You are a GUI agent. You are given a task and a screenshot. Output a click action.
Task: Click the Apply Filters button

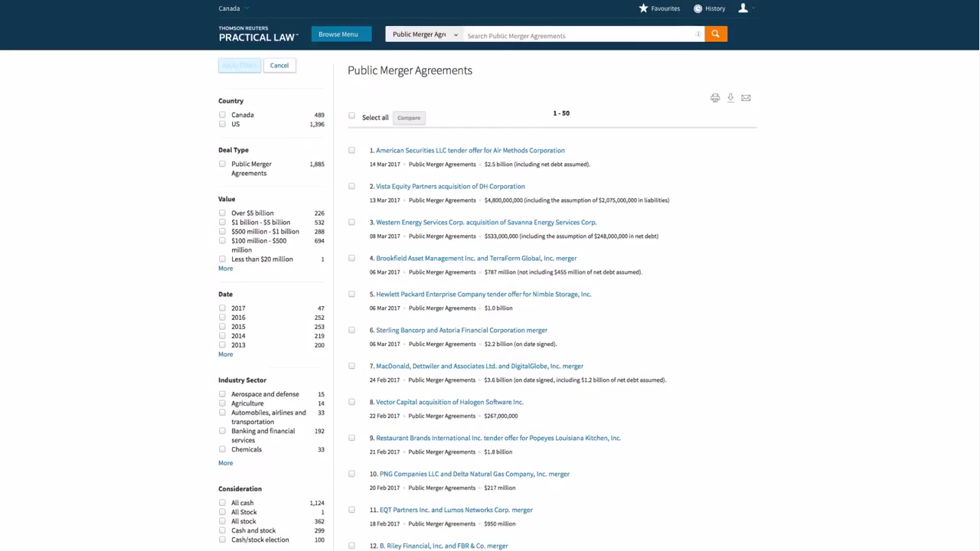(240, 66)
